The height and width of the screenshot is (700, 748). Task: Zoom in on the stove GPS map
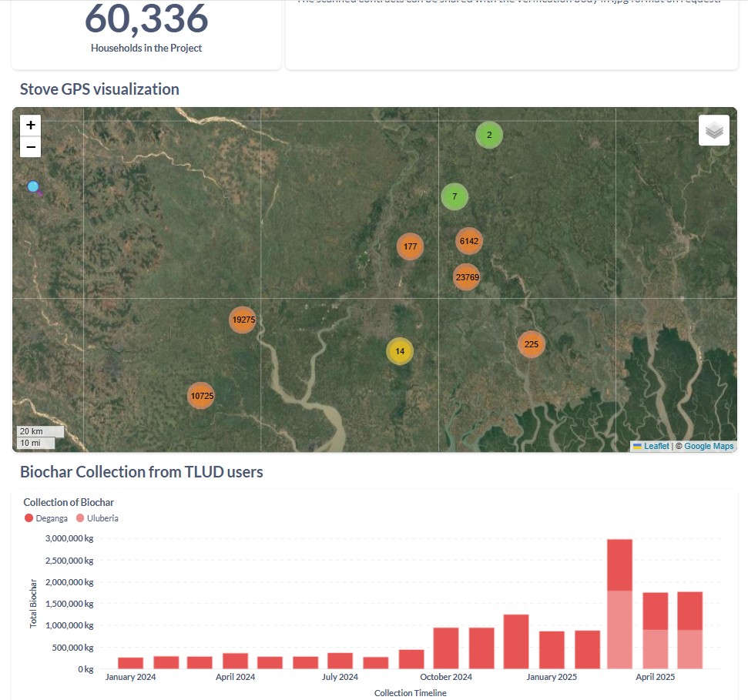click(31, 125)
